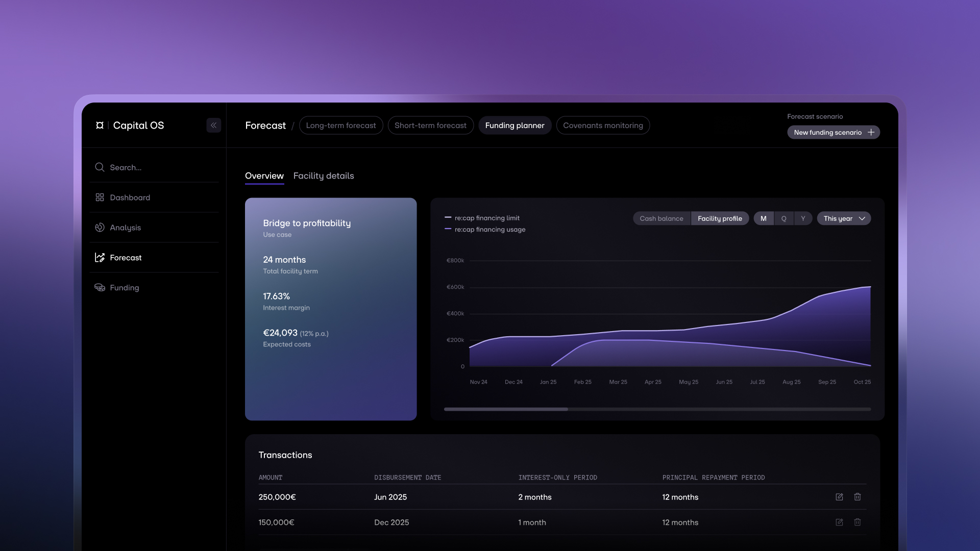Image resolution: width=980 pixels, height=551 pixels.
Task: Click the Funding coins icon
Action: (100, 288)
